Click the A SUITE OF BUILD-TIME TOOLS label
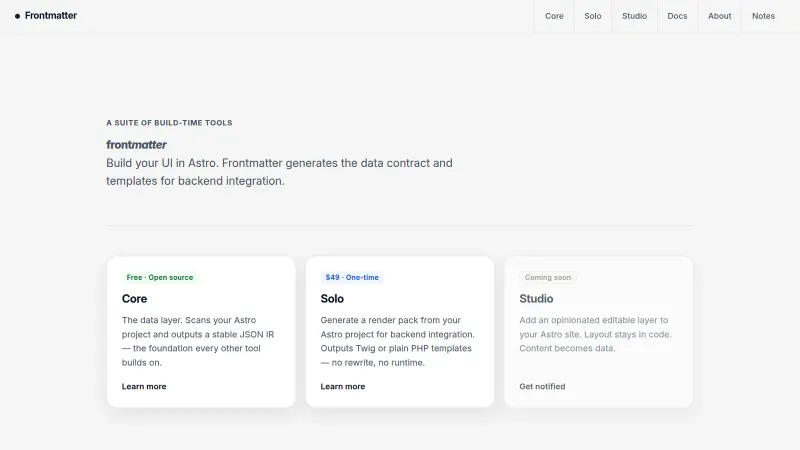The width and height of the screenshot is (800, 450). [x=169, y=123]
